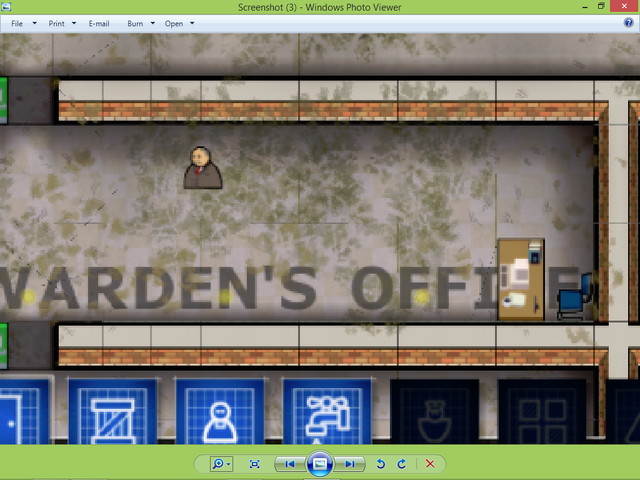
Task: Click the faucet utilities blueprint icon in the photo
Action: click(x=327, y=411)
